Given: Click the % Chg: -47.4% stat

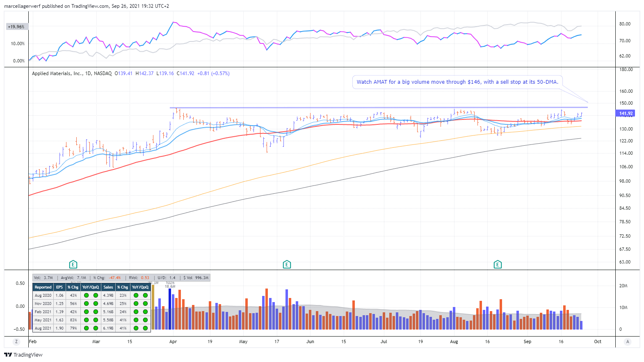Looking at the screenshot, I should [107, 278].
